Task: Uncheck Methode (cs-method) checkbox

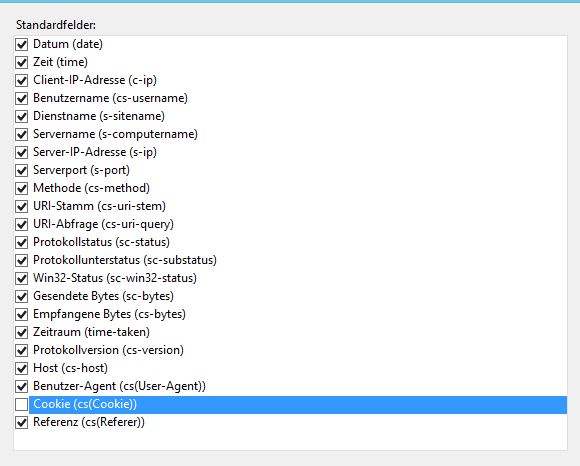Action: point(21,188)
